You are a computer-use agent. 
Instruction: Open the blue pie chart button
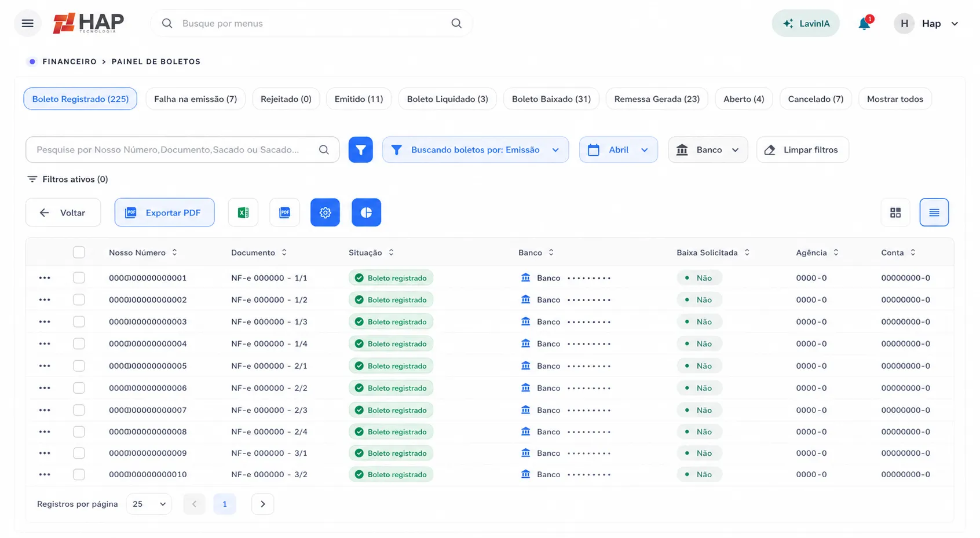pos(366,213)
